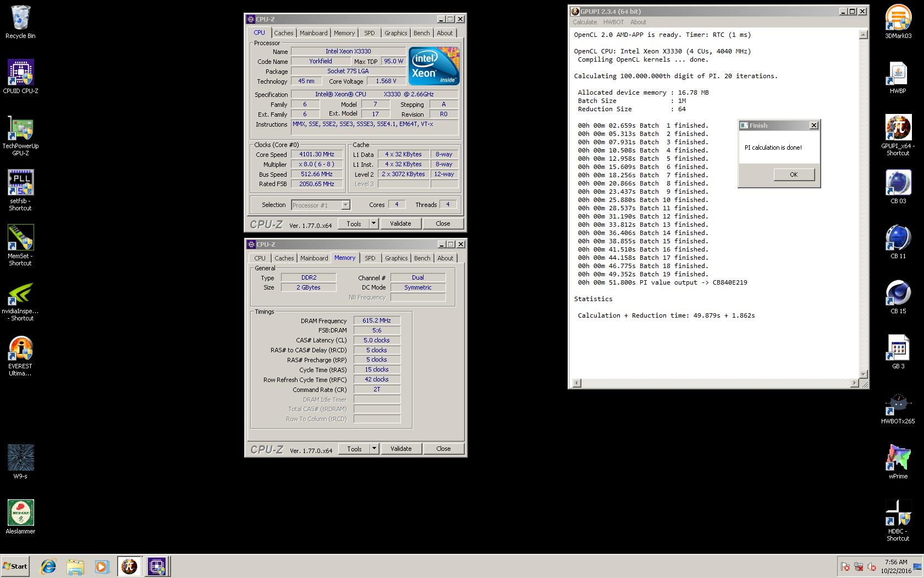The height and width of the screenshot is (578, 924).
Task: Open the Recycle Bin desktop icon
Action: (20, 22)
